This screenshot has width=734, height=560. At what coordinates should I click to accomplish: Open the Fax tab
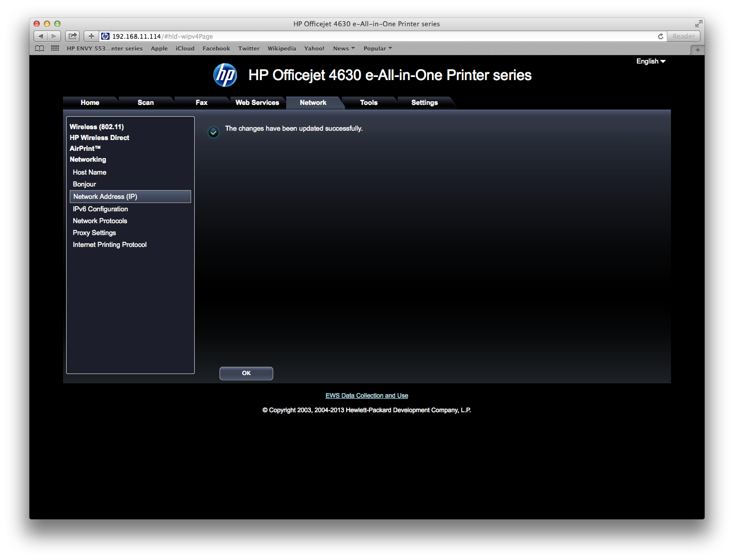(201, 102)
